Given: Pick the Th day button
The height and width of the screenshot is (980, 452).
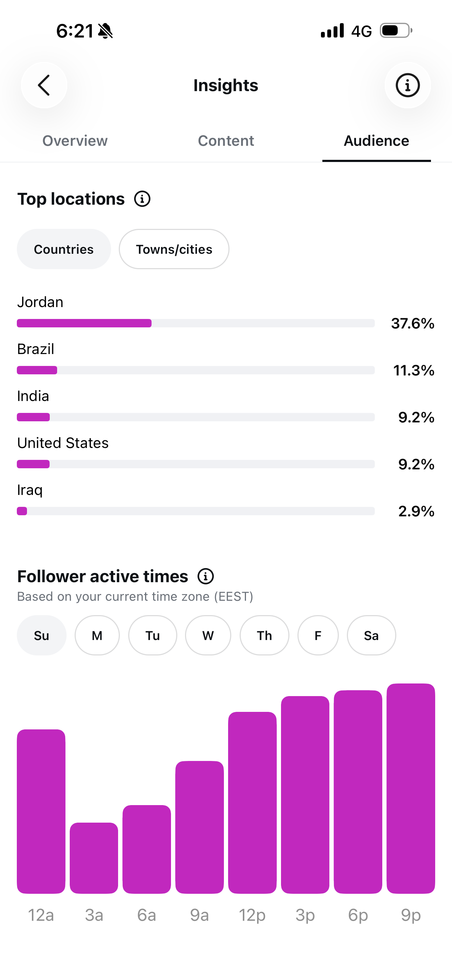Looking at the screenshot, I should (265, 635).
